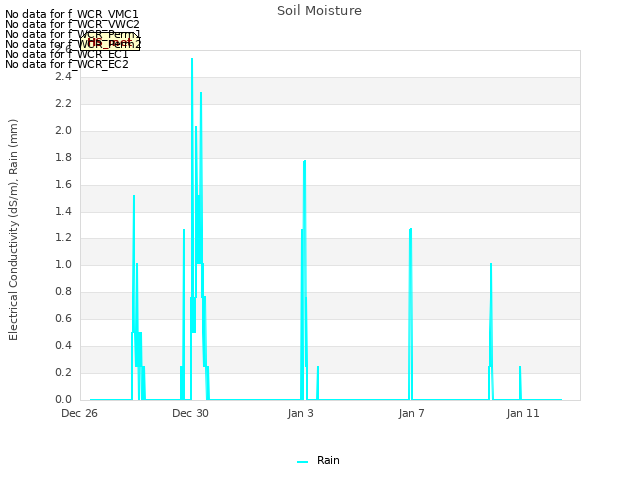Select the 'No data for f_WCR_EC2' message
Screen dimensions: 640x480
click(x=67, y=64)
